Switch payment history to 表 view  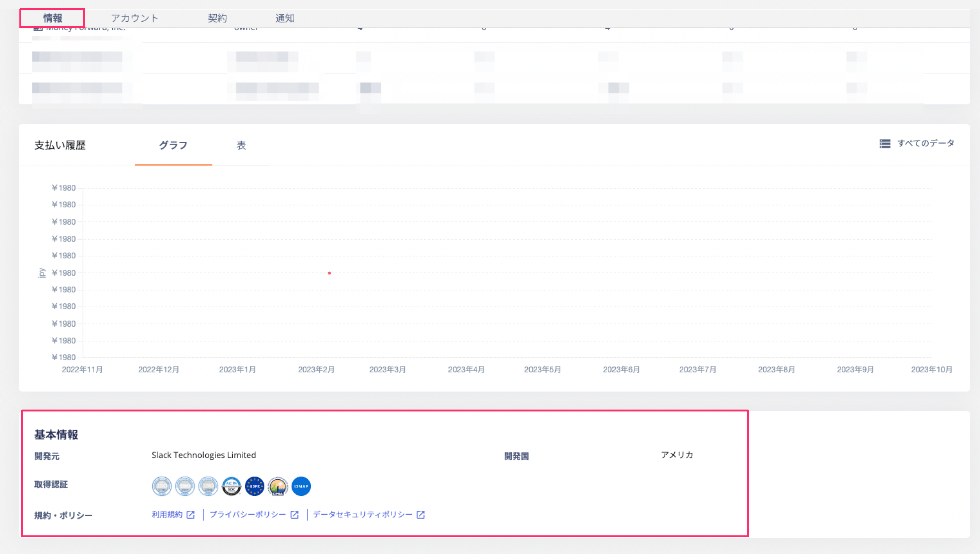[x=241, y=145]
